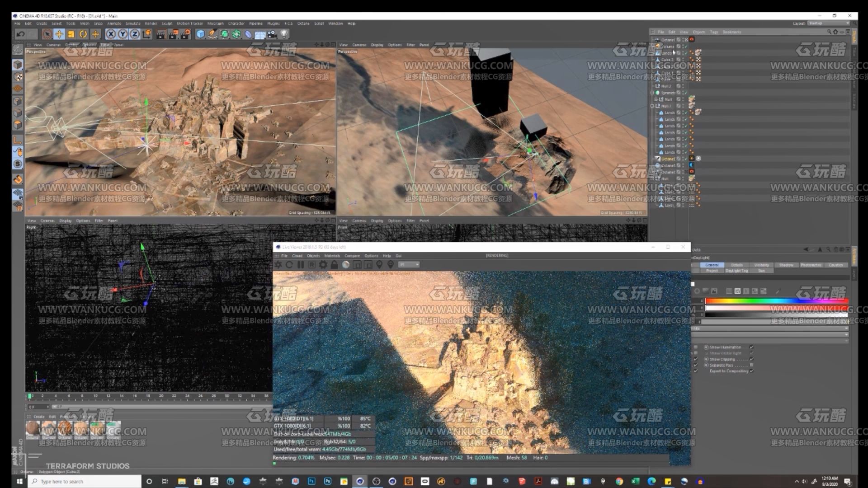Collapse the Null.1 object group
This screenshot has height=488, width=868.
point(653,106)
